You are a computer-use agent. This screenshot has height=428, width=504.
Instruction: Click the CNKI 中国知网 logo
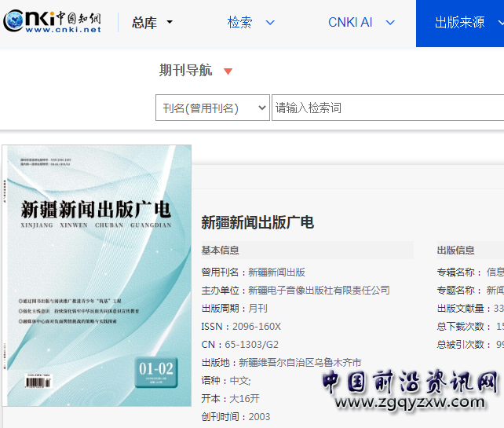(x=53, y=23)
